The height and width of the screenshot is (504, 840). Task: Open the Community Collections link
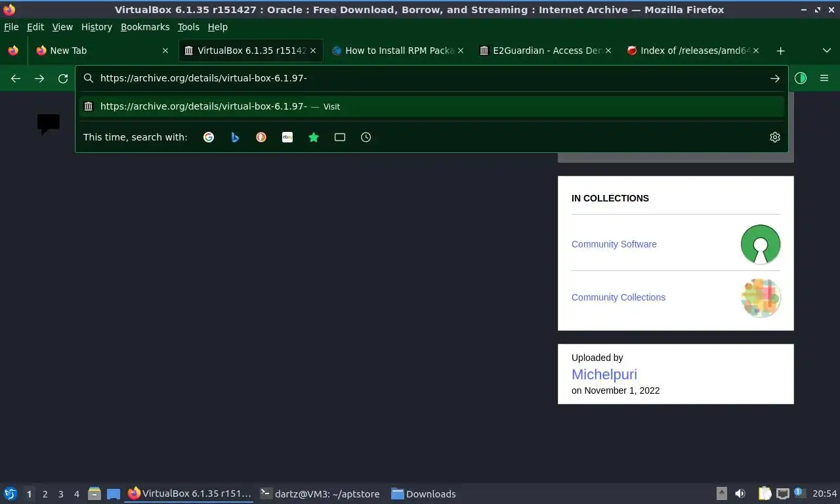618,297
